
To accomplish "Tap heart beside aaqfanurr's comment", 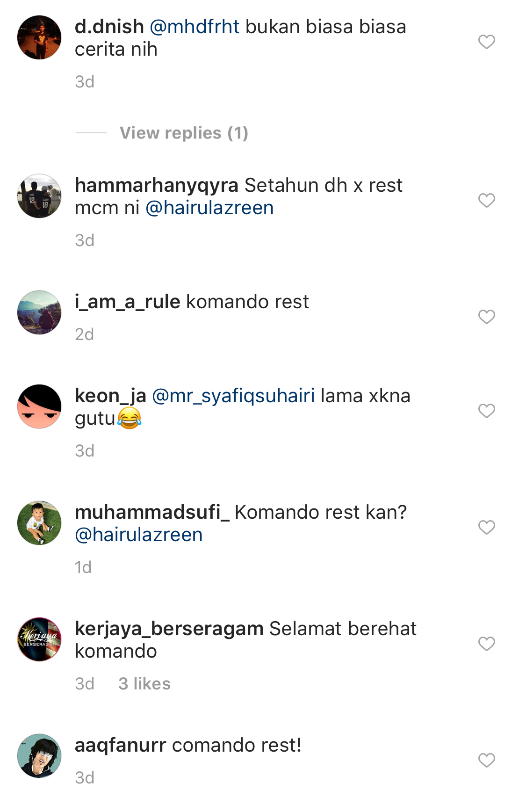I will pyautogui.click(x=486, y=760).
